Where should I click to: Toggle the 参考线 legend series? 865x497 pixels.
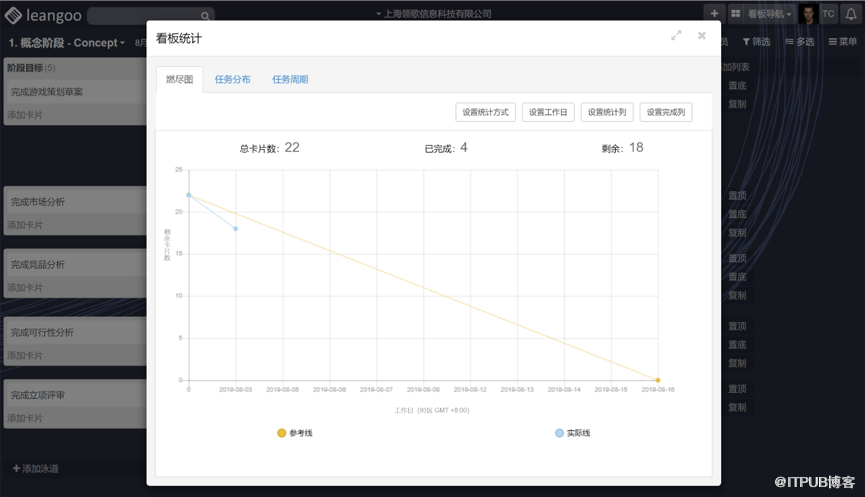pyautogui.click(x=295, y=433)
